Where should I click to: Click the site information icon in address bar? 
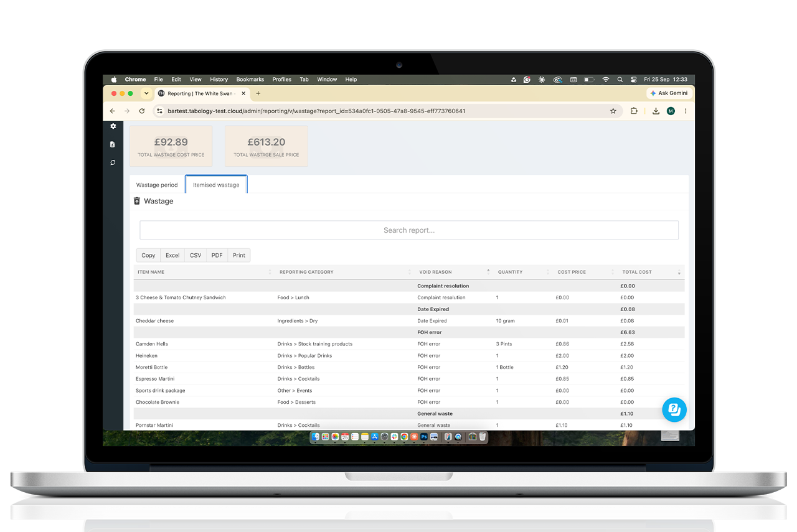[159, 111]
